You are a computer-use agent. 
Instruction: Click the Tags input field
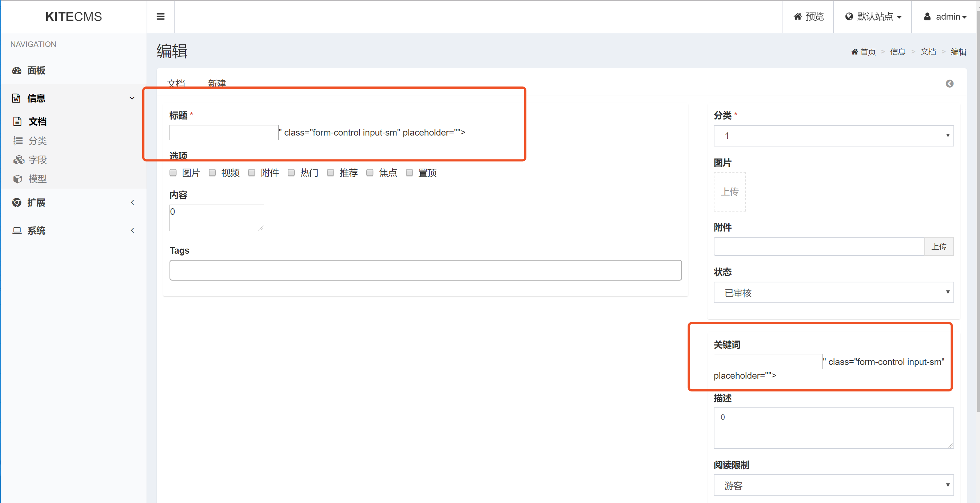(425, 270)
